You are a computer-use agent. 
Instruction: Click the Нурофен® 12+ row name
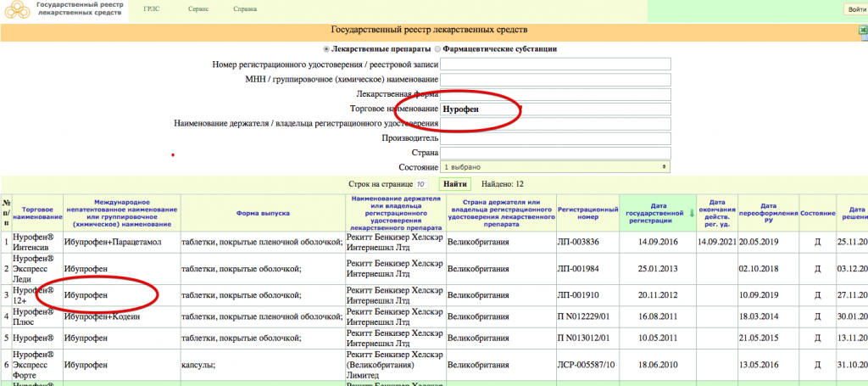pyautogui.click(x=33, y=295)
